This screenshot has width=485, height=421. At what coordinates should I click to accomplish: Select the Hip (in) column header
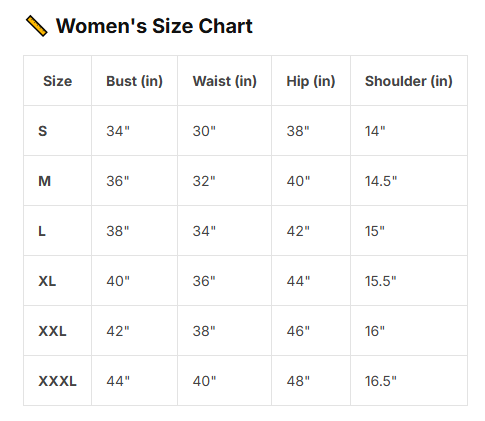311,81
